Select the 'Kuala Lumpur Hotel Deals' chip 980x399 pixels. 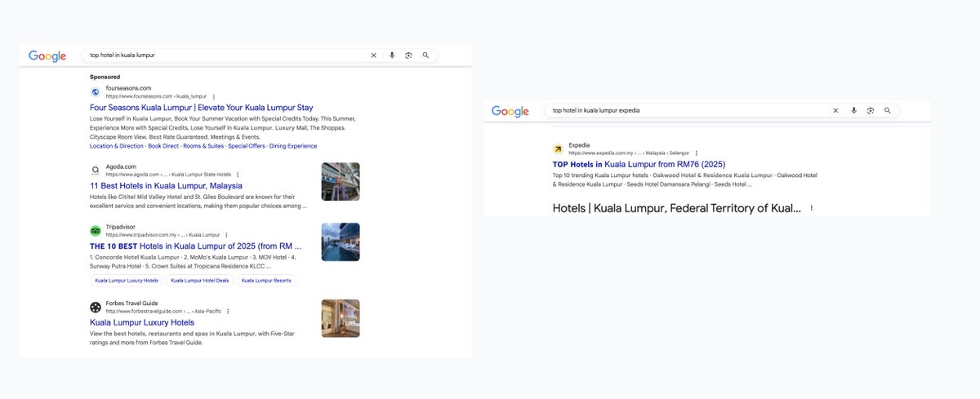(x=200, y=281)
